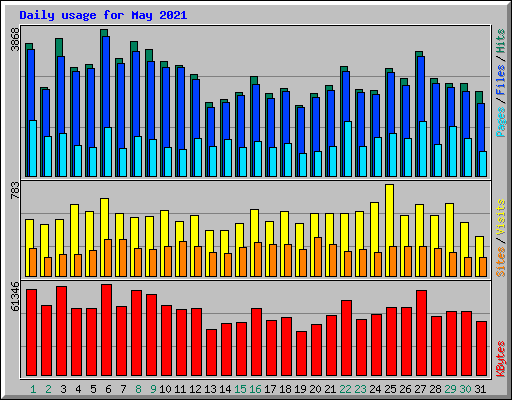Select day 25 on the x-axis
This screenshot has width=512, height=400.
pos(390,389)
